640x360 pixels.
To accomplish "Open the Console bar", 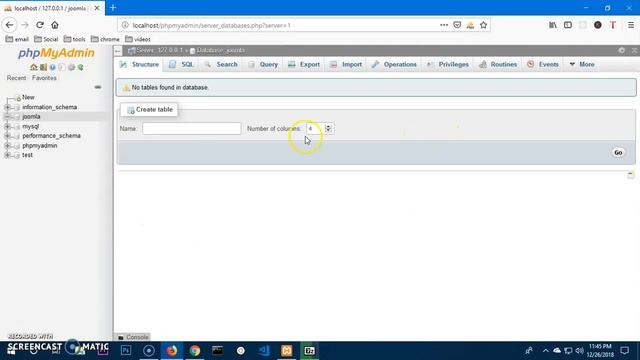I will click(133, 337).
